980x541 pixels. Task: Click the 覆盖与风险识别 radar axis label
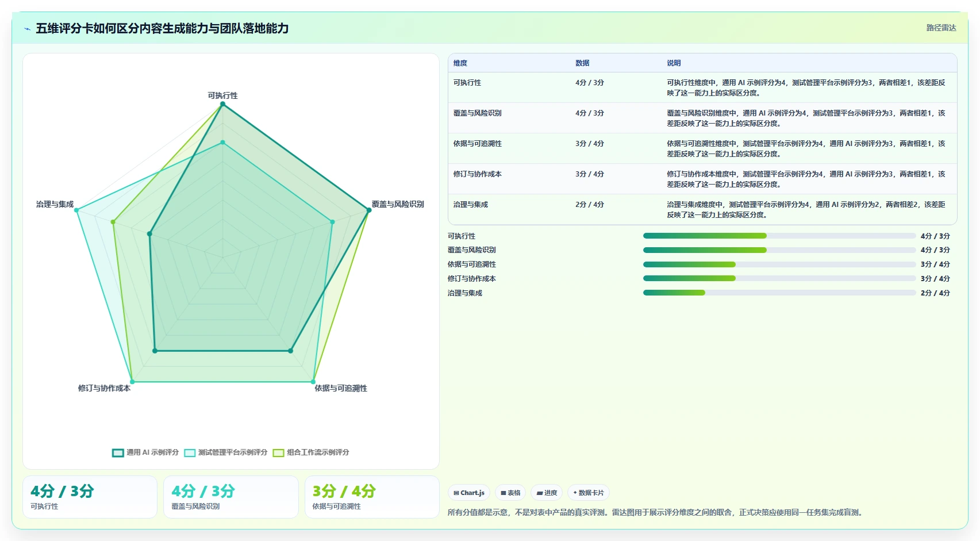click(398, 204)
